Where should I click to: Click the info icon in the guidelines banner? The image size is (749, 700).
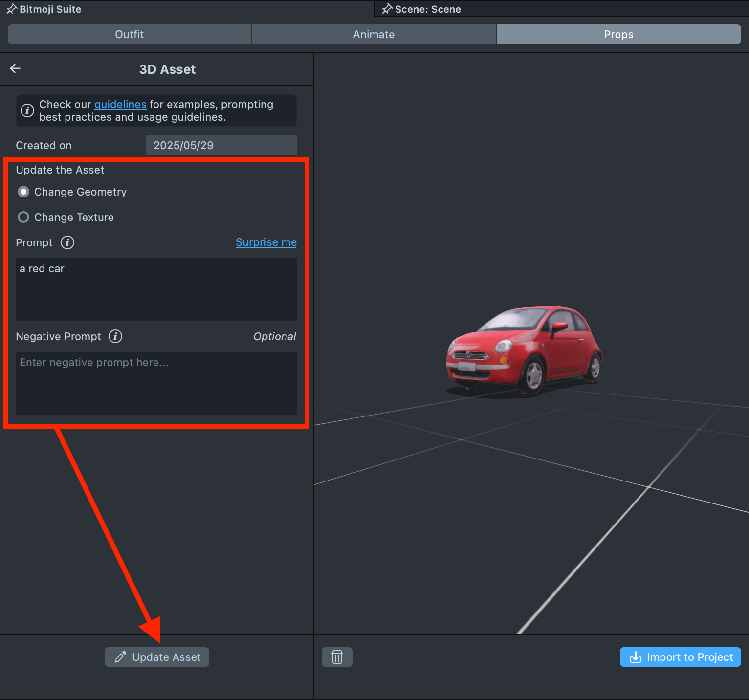click(27, 110)
